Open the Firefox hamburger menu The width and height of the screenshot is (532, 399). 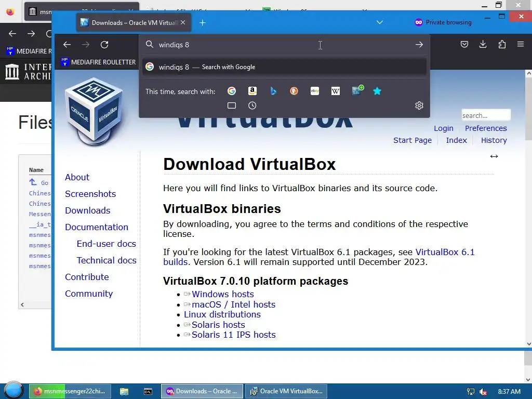(x=521, y=44)
